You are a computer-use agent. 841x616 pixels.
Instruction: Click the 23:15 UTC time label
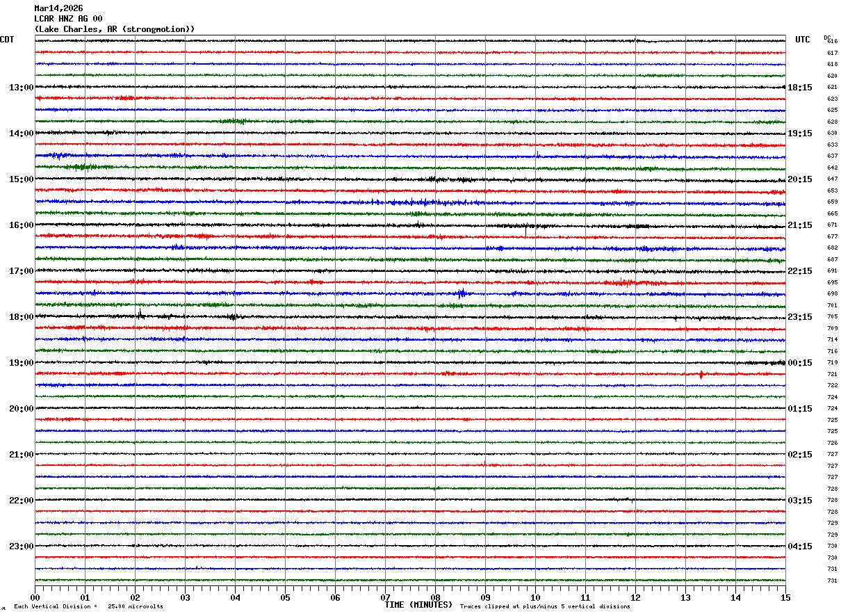(x=800, y=317)
